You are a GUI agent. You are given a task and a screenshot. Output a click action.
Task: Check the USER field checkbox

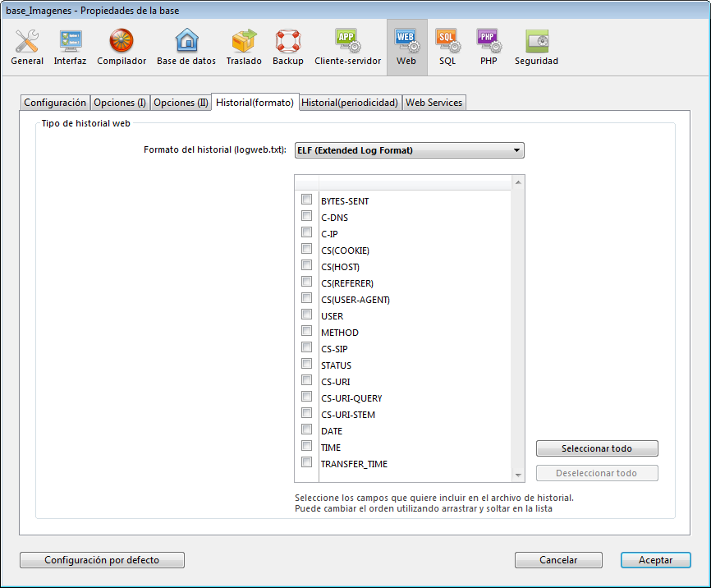click(306, 315)
